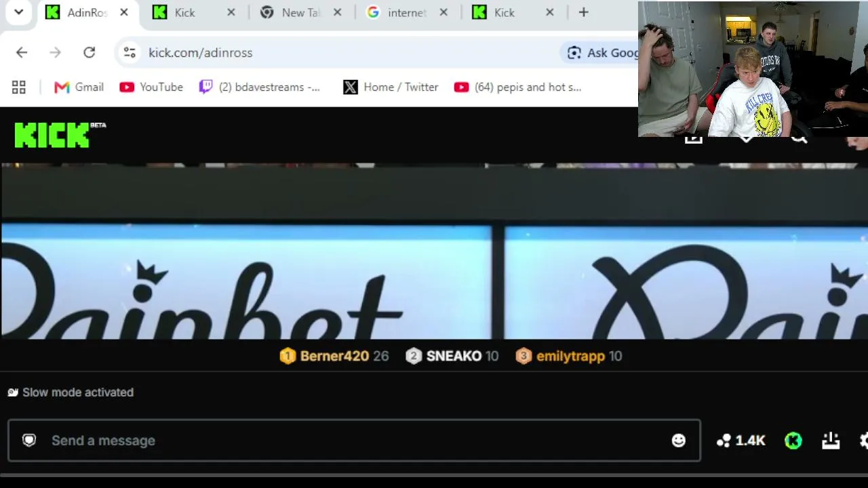Open a new browser tab with plus

tap(583, 12)
